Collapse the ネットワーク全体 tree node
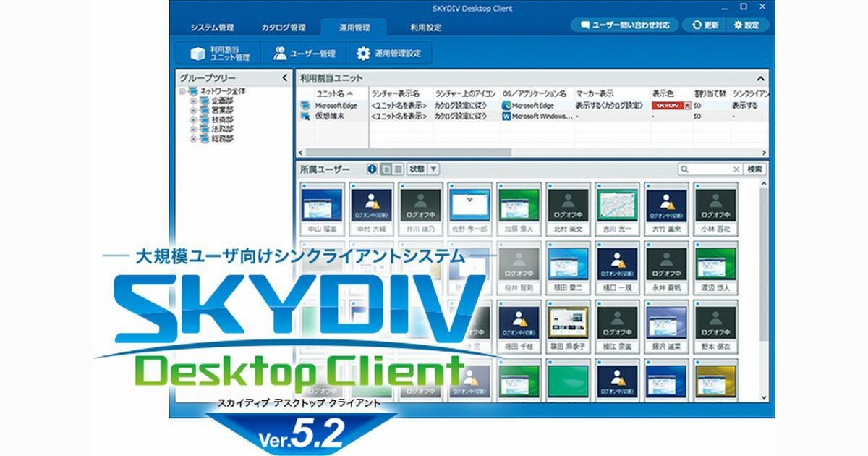The width and height of the screenshot is (868, 456). 183,92
